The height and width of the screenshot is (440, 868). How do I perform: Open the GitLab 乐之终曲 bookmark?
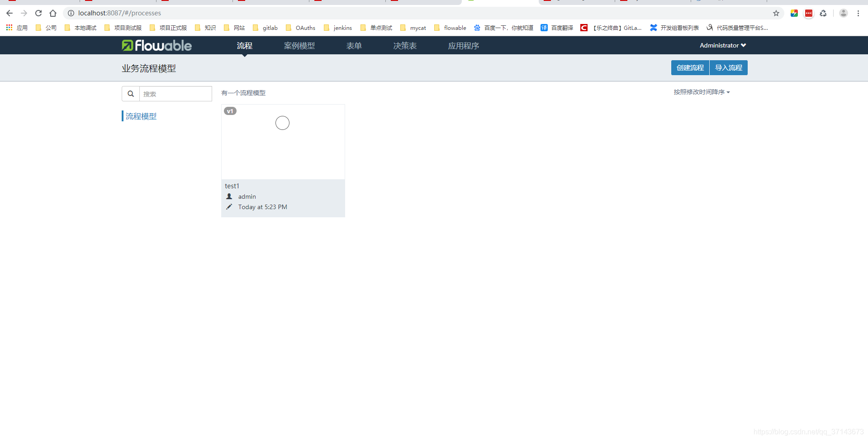(611, 28)
